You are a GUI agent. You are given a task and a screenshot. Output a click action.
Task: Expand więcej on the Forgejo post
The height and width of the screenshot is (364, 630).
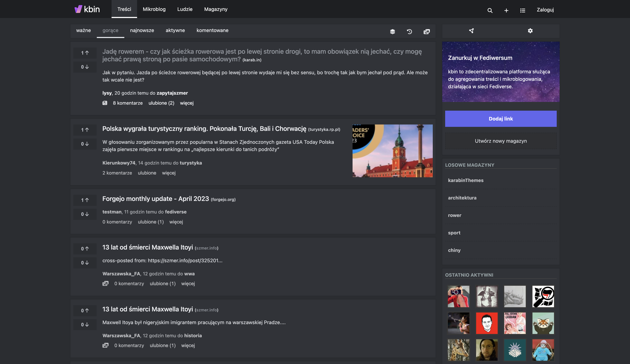click(x=176, y=222)
